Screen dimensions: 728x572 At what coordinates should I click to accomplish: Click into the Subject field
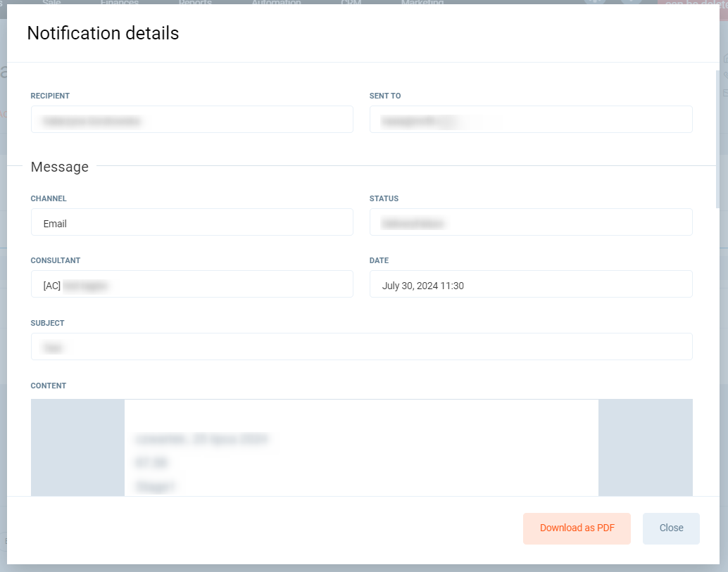361,347
